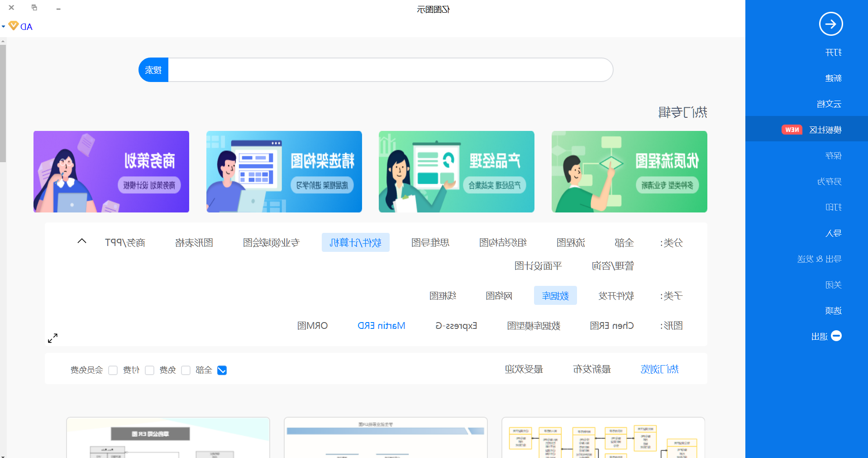The image size is (868, 458).
Task: Enable the 免费 checkbox
Action: point(186,370)
